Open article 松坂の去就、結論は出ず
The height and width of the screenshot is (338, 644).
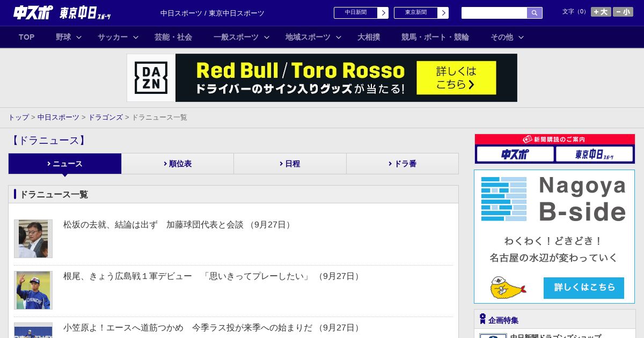click(x=178, y=225)
